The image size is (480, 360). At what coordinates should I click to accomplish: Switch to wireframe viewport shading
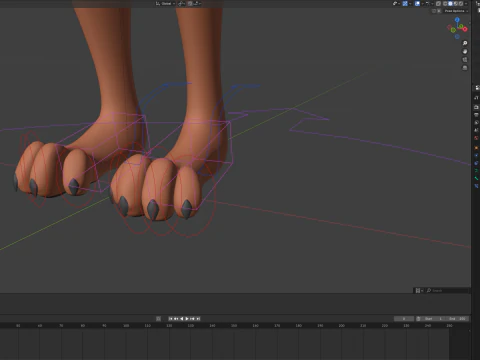(x=445, y=4)
